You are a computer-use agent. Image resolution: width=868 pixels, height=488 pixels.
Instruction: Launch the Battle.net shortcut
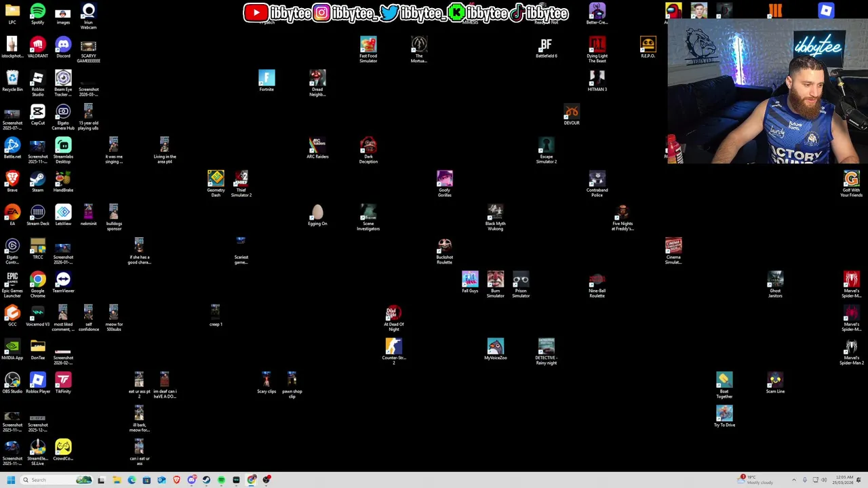coord(12,148)
